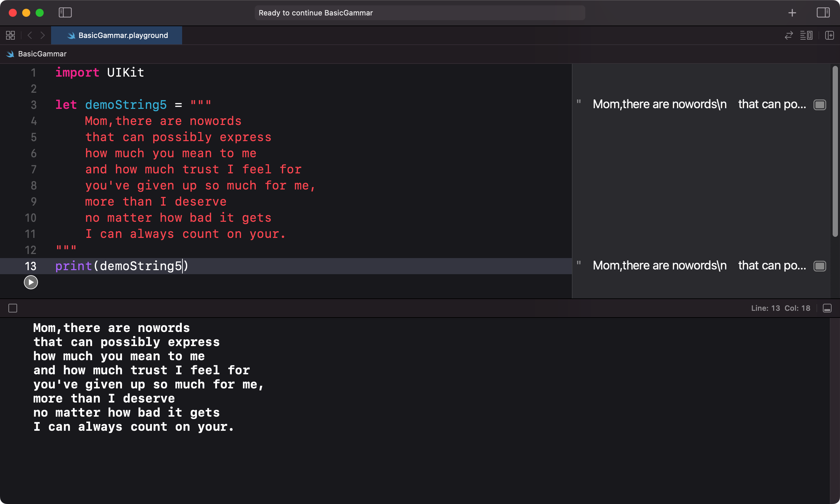Click the 'demoString5' variable declaration
This screenshot has width=840, height=504.
click(126, 104)
